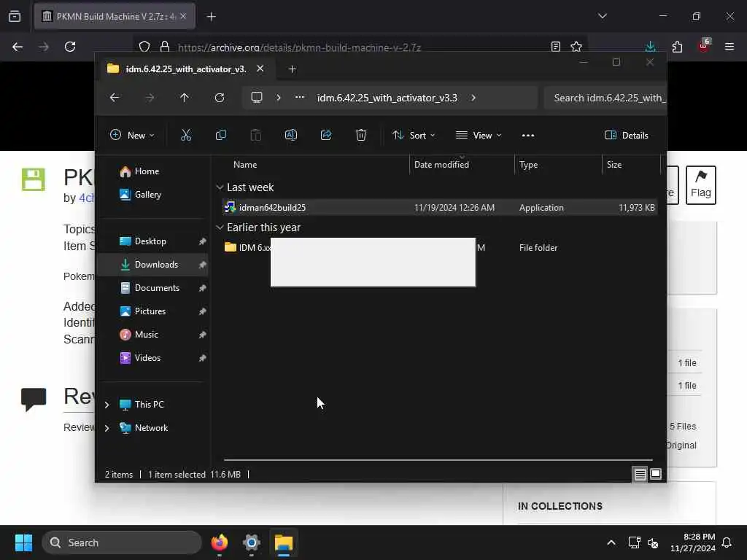Open the Sort options dropdown
Viewport: 747px width, 560px height.
[413, 135]
